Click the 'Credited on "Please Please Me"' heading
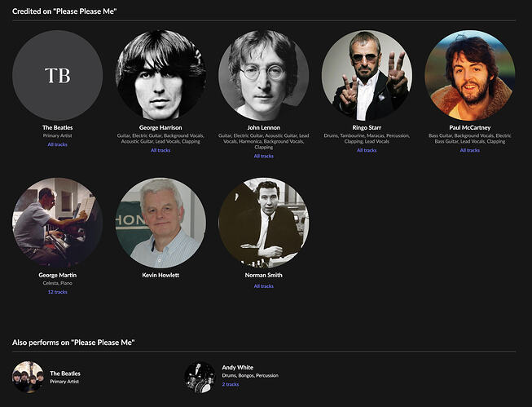This screenshot has height=407, width=532. pos(64,11)
